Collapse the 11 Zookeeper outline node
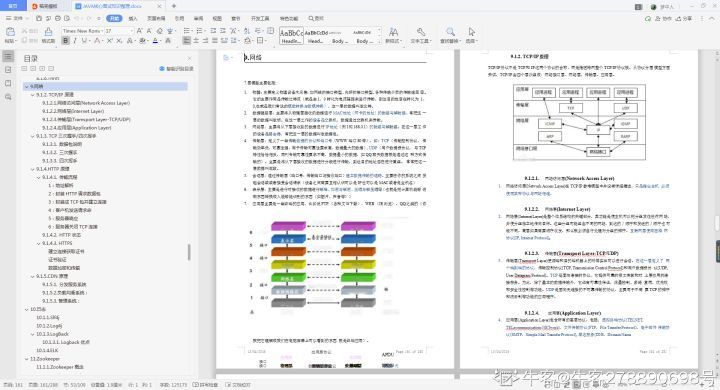720x390 pixels. point(27,359)
